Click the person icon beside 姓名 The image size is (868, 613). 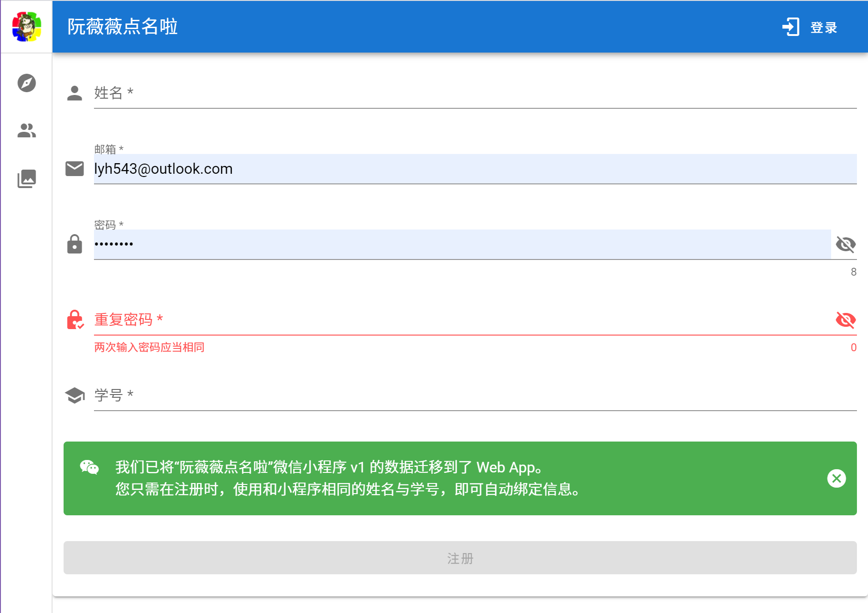click(75, 93)
